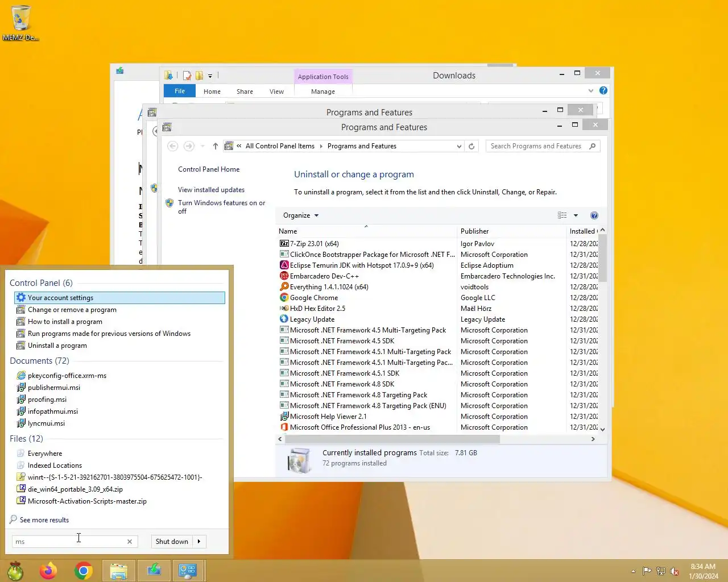Launch Firefox from the taskbar
Screen dimensions: 728x582
coord(48,571)
